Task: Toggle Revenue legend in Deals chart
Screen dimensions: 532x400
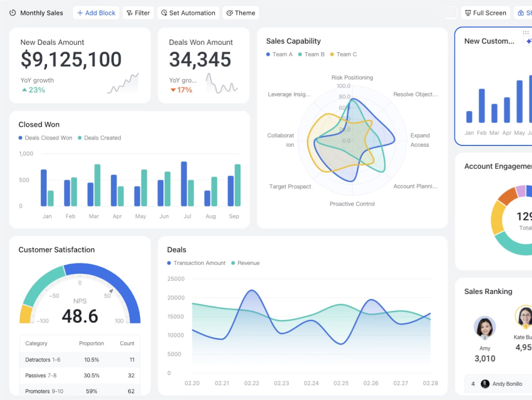Action: click(245, 263)
